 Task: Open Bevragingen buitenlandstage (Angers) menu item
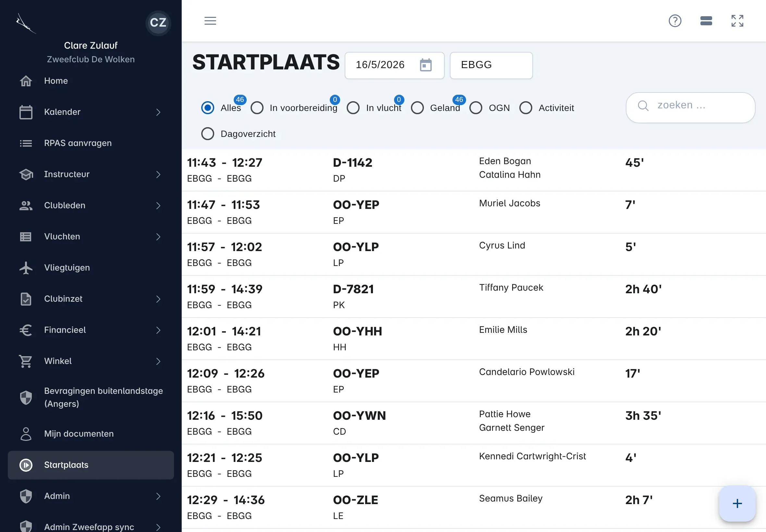[91, 397]
